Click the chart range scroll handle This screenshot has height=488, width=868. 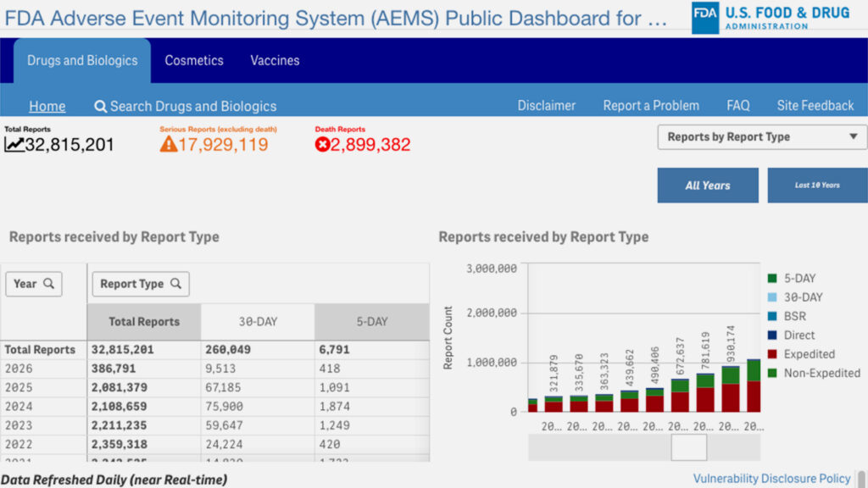688,447
